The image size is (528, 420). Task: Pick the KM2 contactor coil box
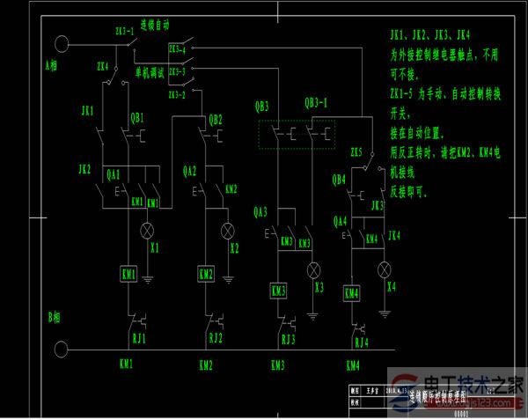pyautogui.click(x=206, y=274)
